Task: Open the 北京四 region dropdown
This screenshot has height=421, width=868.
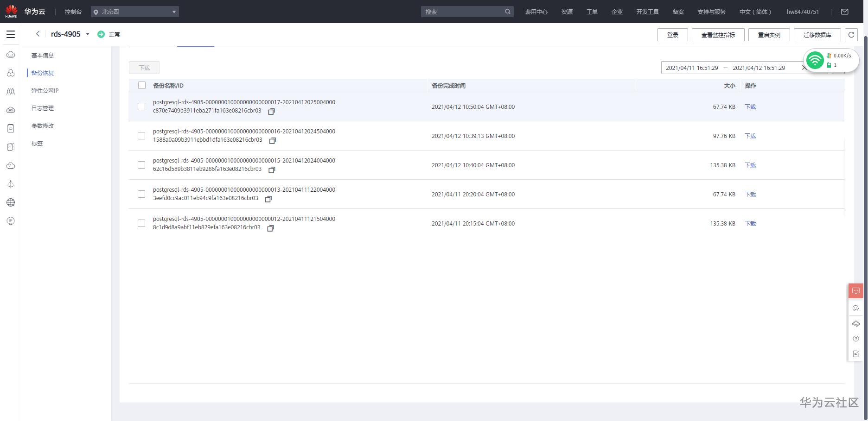Action: [x=135, y=12]
